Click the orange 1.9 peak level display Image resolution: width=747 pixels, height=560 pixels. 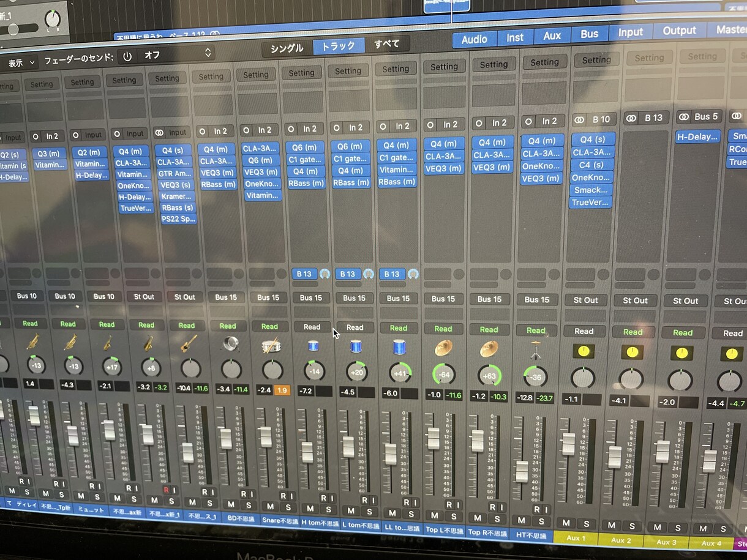pyautogui.click(x=282, y=390)
